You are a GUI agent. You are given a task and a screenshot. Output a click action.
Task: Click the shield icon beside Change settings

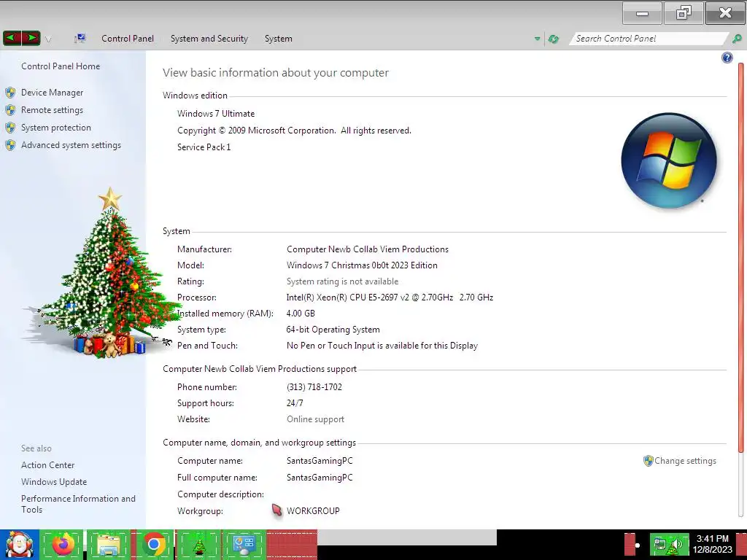pos(648,461)
